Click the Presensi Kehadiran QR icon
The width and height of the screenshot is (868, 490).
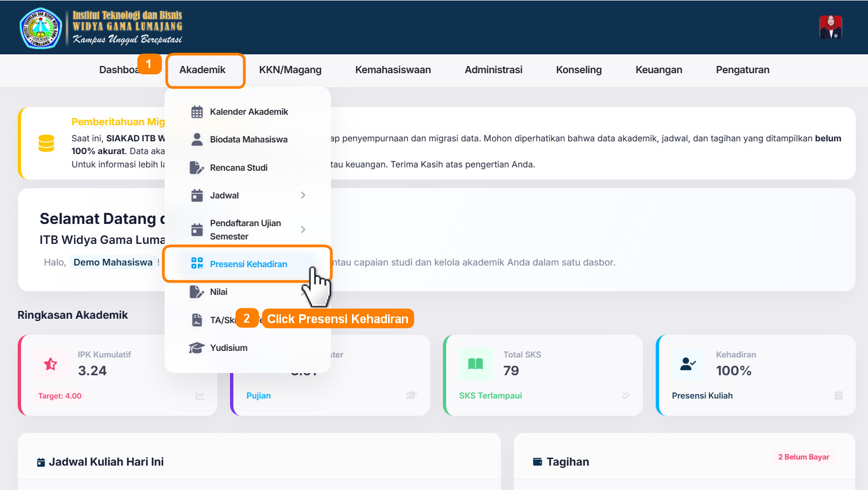tap(197, 263)
